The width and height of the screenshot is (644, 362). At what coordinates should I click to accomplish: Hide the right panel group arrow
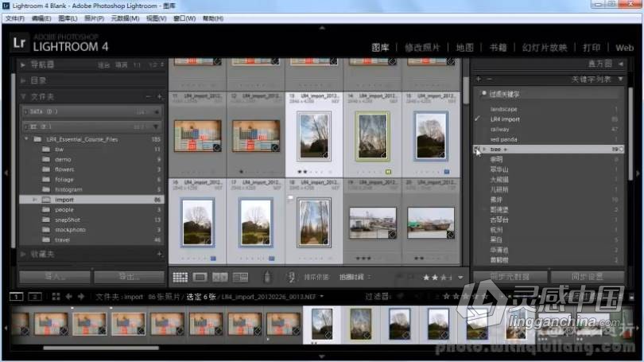[638, 173]
